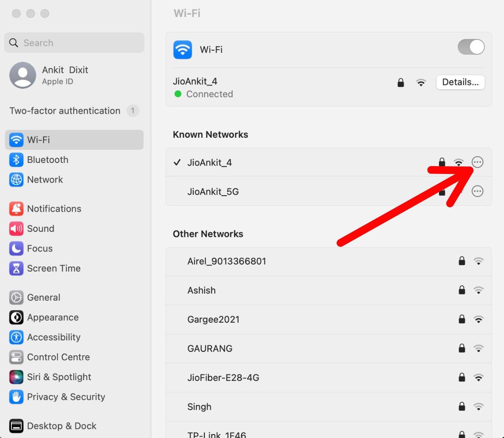The height and width of the screenshot is (438, 504).
Task: Click the Bluetooth icon in sidebar
Action: [16, 160]
